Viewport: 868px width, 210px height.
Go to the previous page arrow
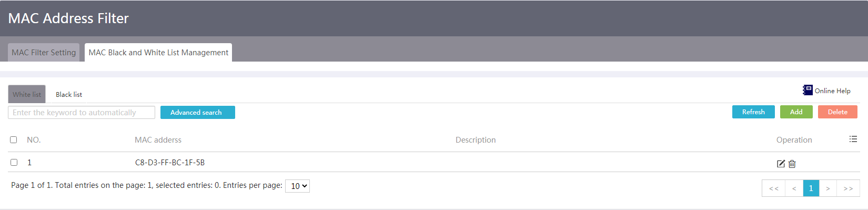pos(794,188)
